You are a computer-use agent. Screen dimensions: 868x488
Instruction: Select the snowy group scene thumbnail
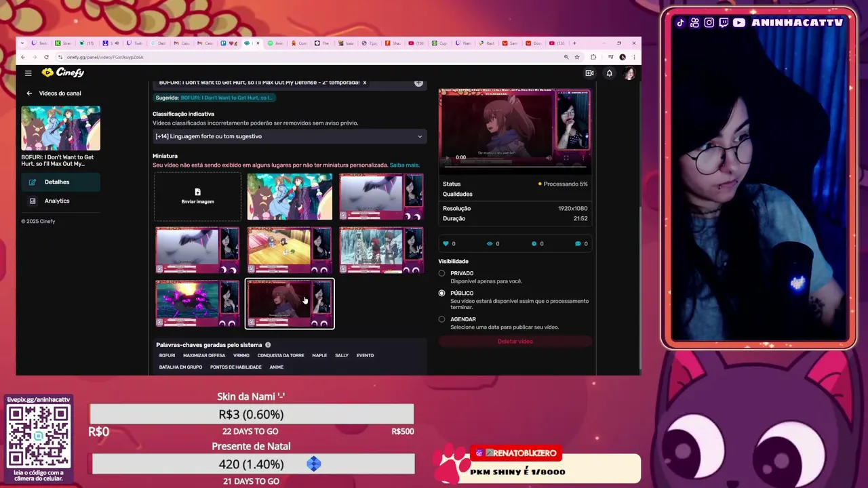pos(381,250)
